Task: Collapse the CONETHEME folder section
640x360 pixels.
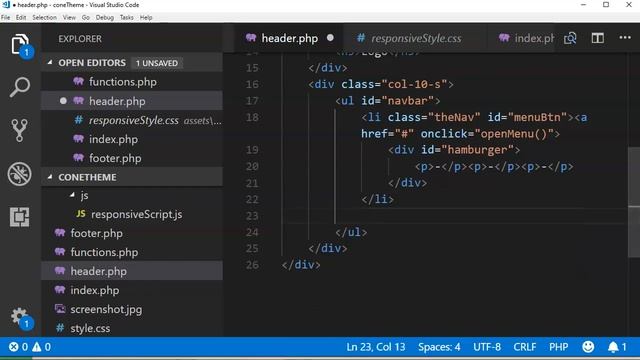Action: point(50,177)
